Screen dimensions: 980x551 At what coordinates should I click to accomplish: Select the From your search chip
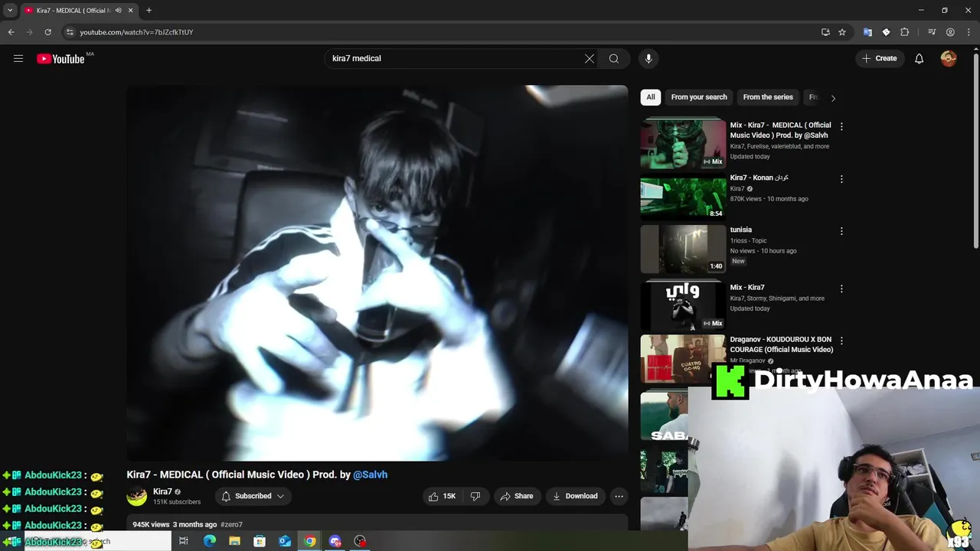tap(699, 97)
